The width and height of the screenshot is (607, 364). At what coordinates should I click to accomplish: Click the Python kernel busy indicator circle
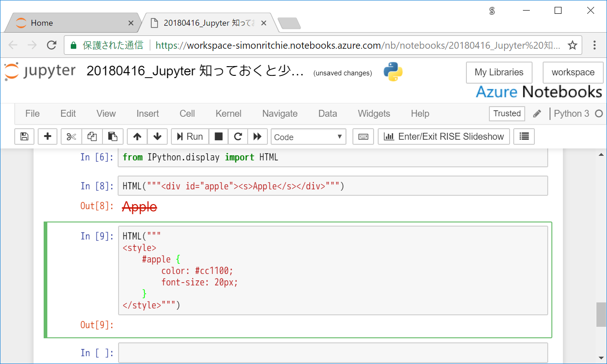600,114
